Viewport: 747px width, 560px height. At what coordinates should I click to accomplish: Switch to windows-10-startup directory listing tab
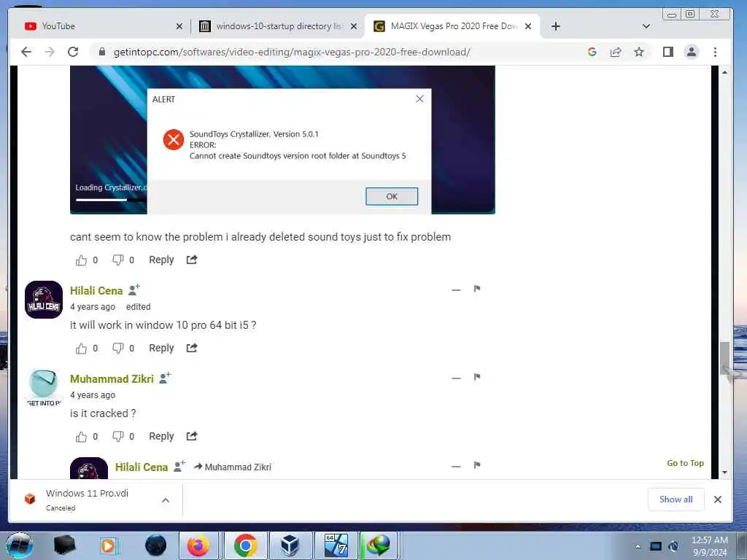click(279, 26)
